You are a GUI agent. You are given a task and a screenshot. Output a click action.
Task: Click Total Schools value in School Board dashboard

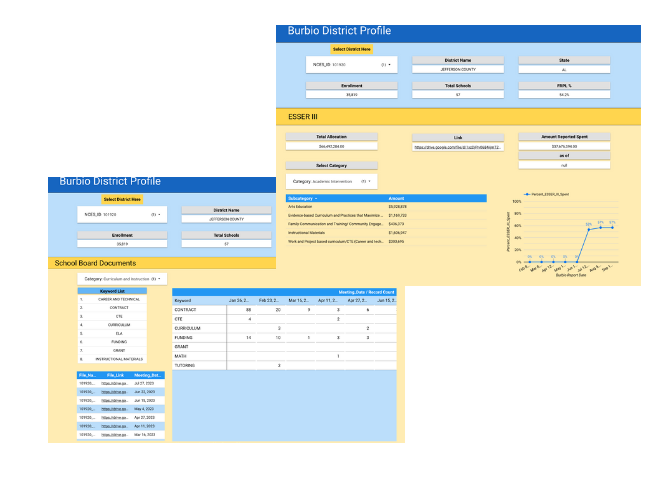(x=226, y=244)
